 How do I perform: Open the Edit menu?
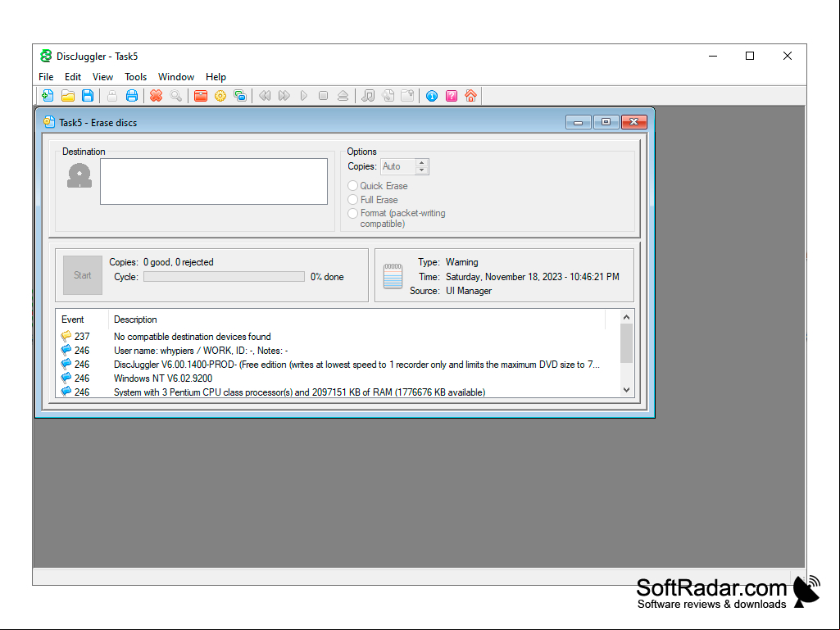[73, 77]
